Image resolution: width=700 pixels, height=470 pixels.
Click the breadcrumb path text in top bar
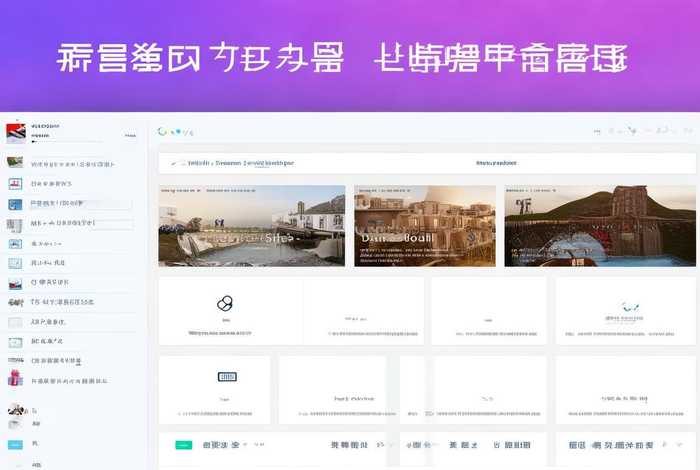[241, 163]
